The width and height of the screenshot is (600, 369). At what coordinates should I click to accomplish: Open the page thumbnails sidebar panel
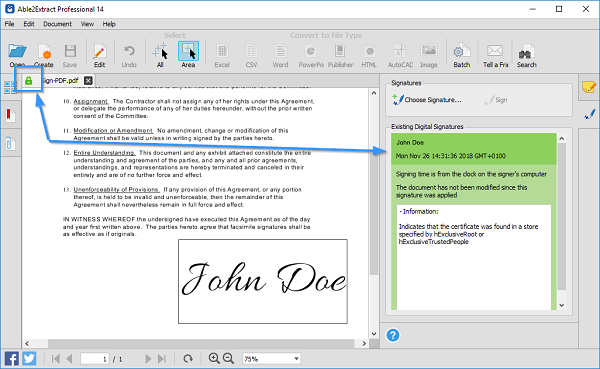(10, 87)
